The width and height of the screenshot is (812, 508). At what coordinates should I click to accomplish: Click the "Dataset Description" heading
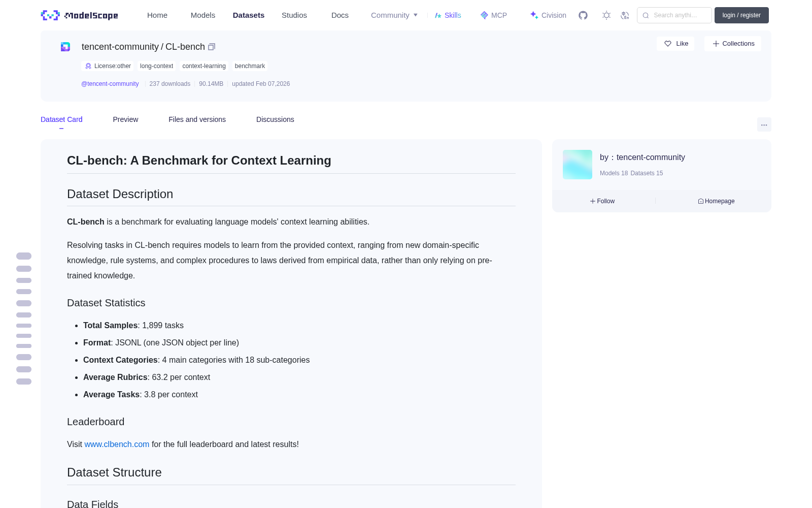(120, 194)
